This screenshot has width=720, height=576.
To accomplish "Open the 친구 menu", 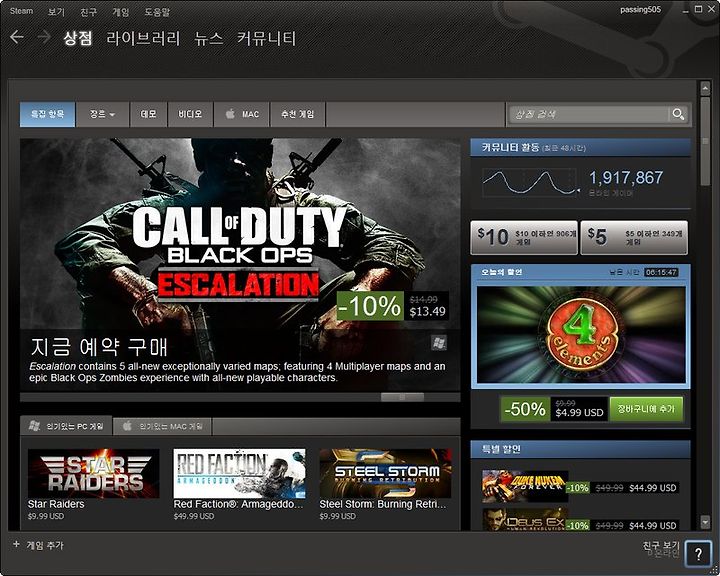I will click(x=88, y=12).
